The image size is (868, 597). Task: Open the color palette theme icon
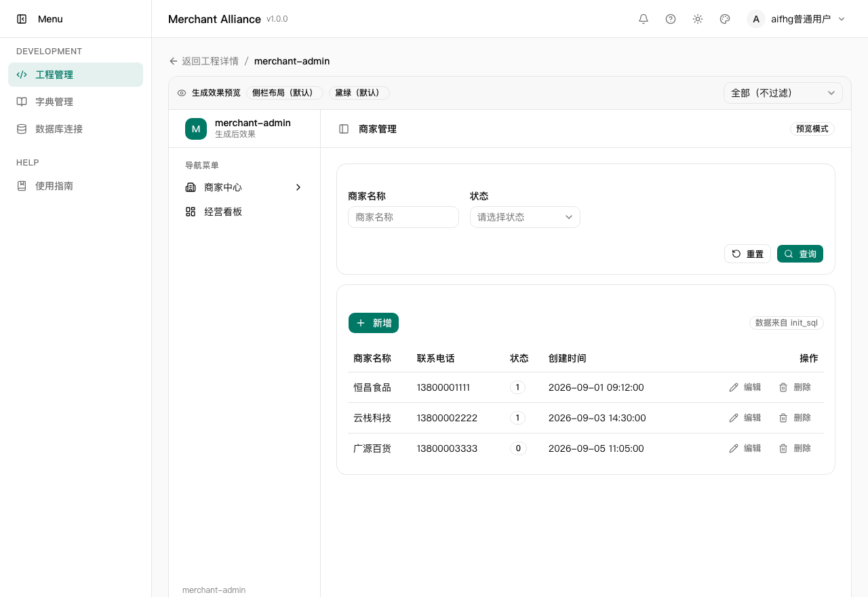point(725,19)
